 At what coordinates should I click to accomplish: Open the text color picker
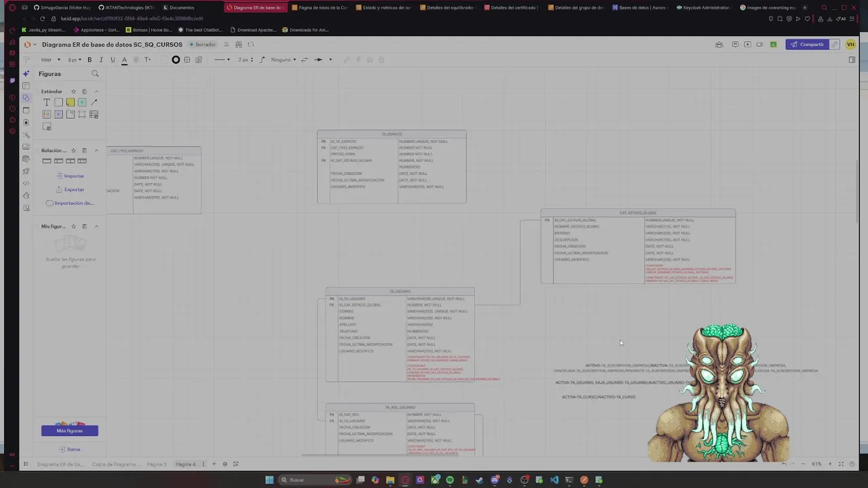pos(124,60)
